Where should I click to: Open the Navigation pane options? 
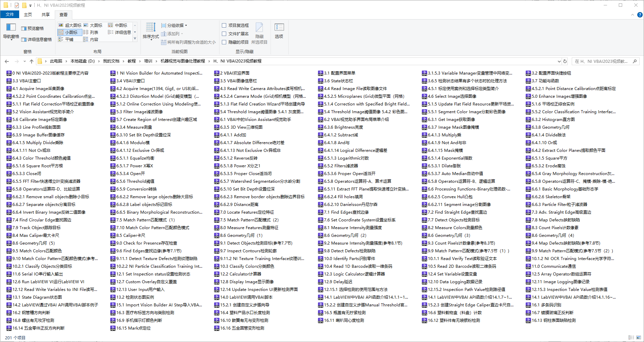coord(11,32)
